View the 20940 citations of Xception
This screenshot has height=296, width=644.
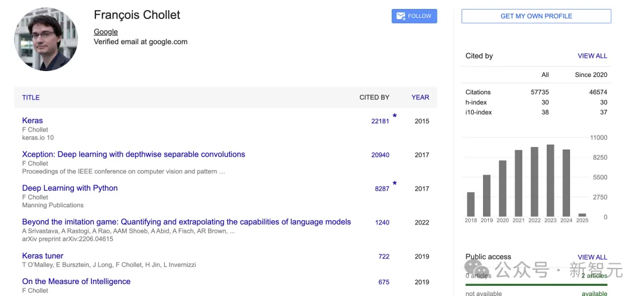[380, 155]
